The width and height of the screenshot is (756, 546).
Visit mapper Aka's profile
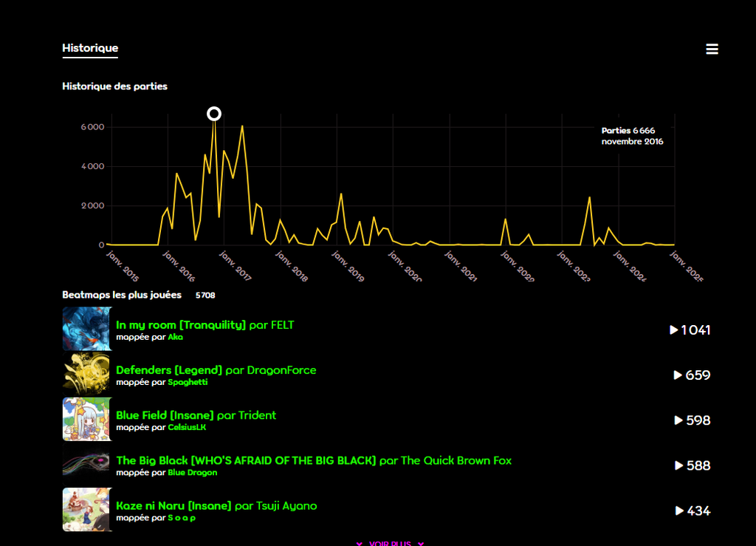[175, 337]
